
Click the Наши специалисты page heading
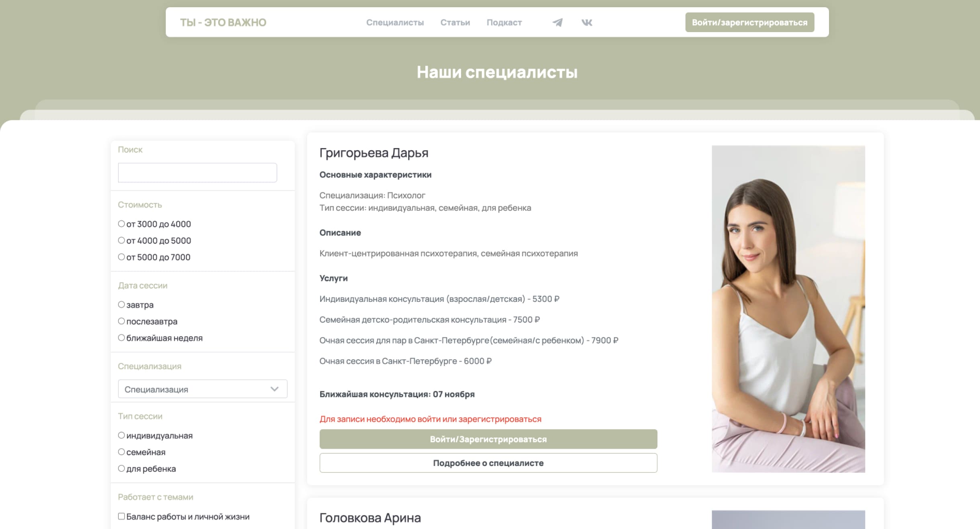pyautogui.click(x=497, y=72)
